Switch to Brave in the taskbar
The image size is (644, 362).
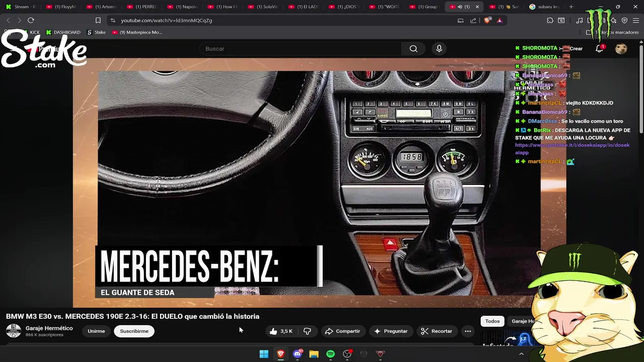point(281,354)
